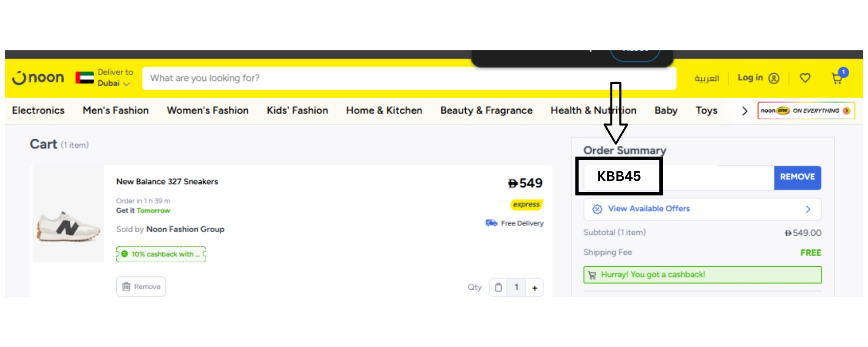The image size is (868, 347).
Task: Click the trash icon beside quantity
Action: (x=498, y=287)
